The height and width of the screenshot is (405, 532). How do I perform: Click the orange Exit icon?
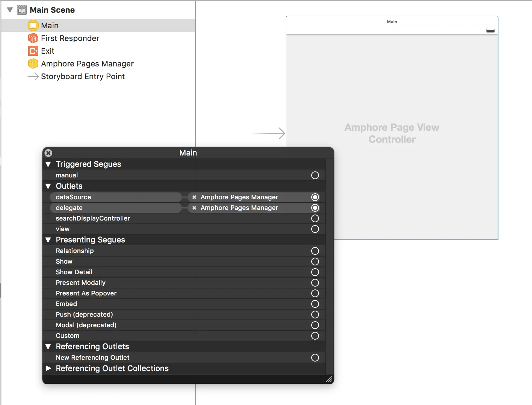33,51
